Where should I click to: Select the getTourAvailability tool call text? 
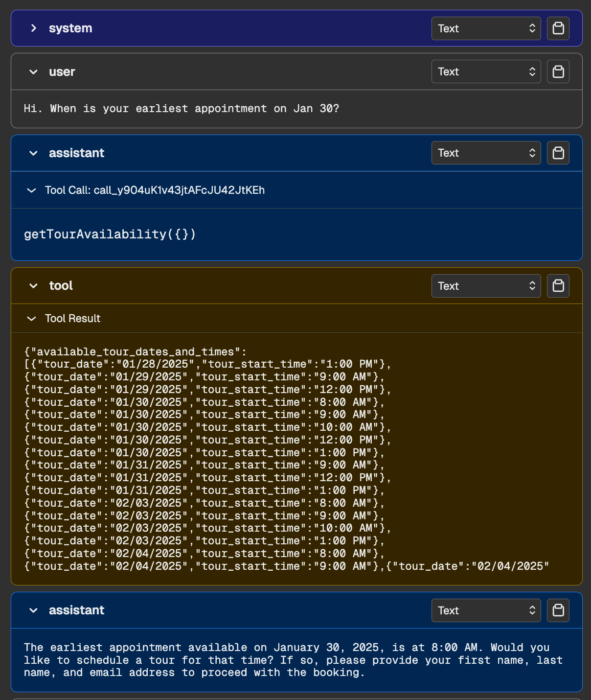110,234
